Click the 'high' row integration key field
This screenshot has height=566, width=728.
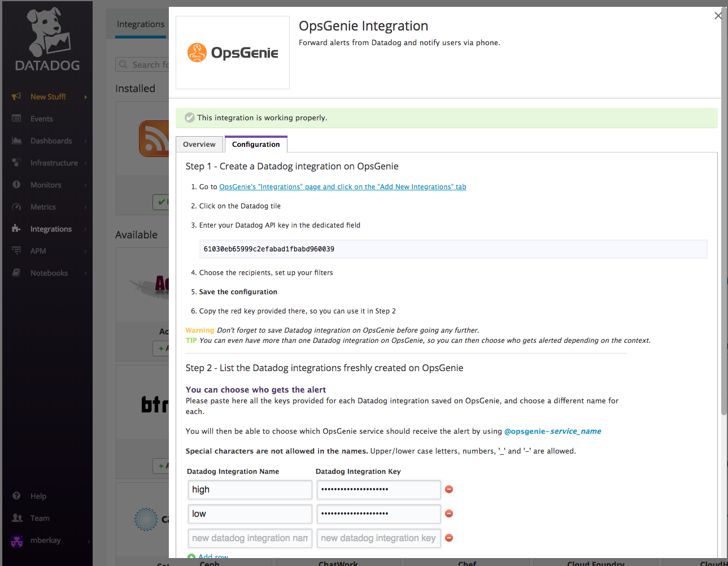tap(378, 489)
